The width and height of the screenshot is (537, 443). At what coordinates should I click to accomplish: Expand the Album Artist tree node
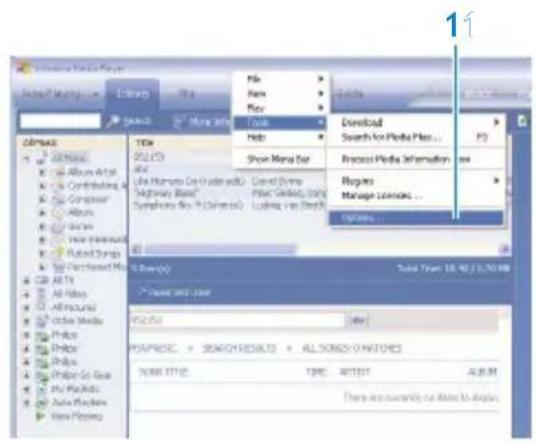click(x=42, y=172)
